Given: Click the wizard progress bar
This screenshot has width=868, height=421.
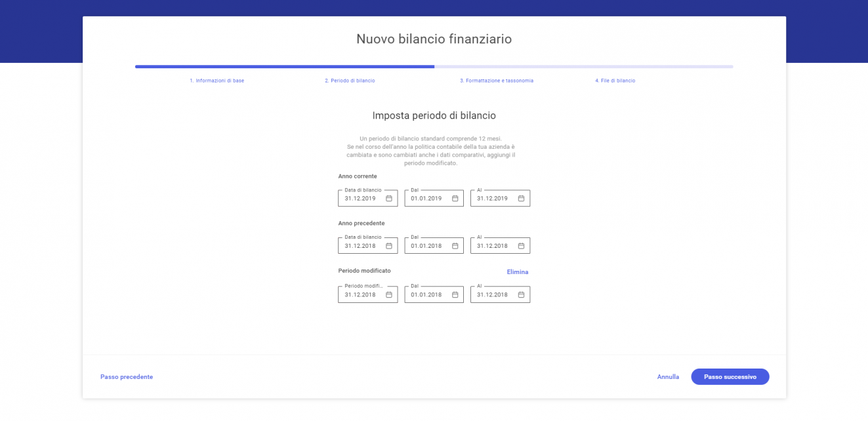Looking at the screenshot, I should pyautogui.click(x=434, y=66).
